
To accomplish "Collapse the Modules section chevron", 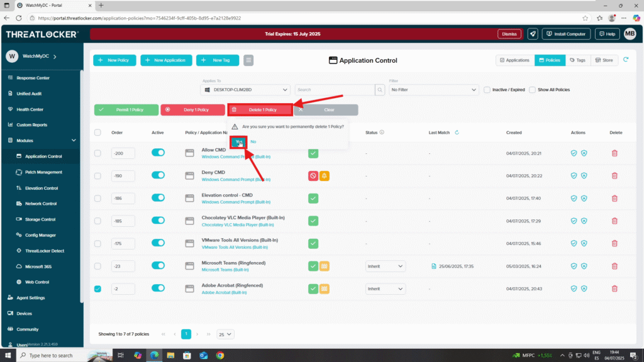I will [74, 140].
